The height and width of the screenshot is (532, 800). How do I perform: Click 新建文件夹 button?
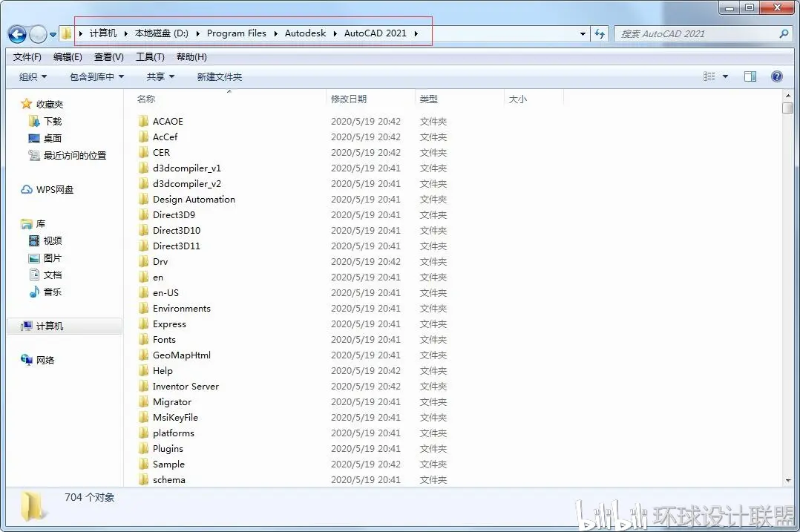(x=220, y=77)
